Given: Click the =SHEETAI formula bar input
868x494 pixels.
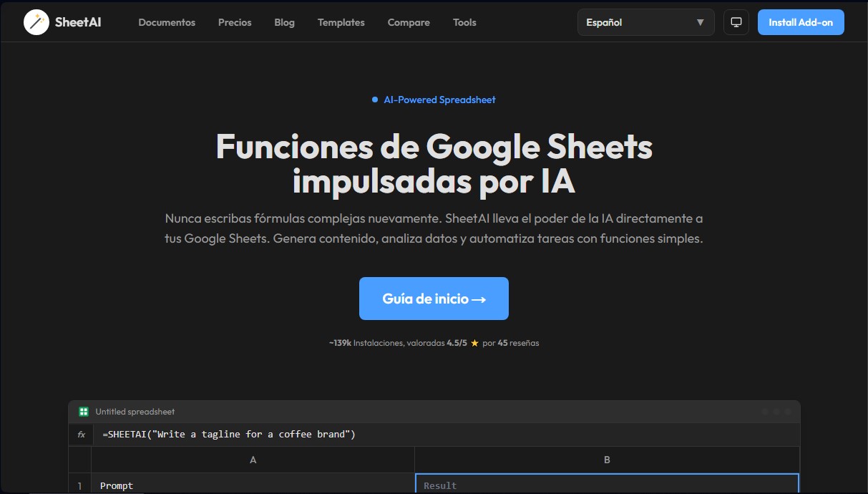Looking at the screenshot, I should pos(447,435).
